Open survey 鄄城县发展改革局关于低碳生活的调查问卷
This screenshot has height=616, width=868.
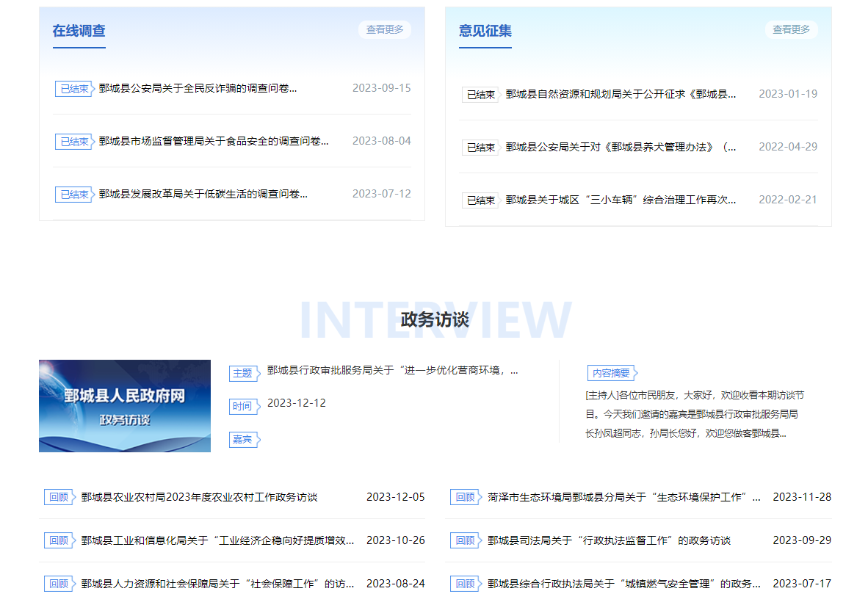tap(203, 195)
